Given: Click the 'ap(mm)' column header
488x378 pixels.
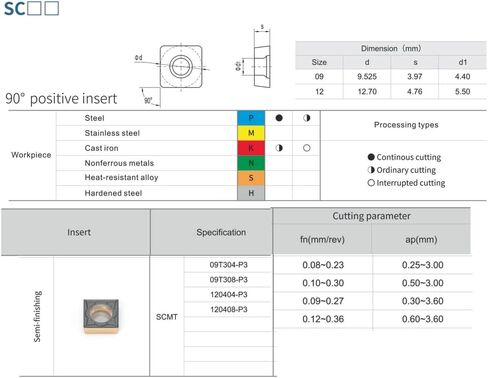Looking at the screenshot, I should (x=421, y=239).
